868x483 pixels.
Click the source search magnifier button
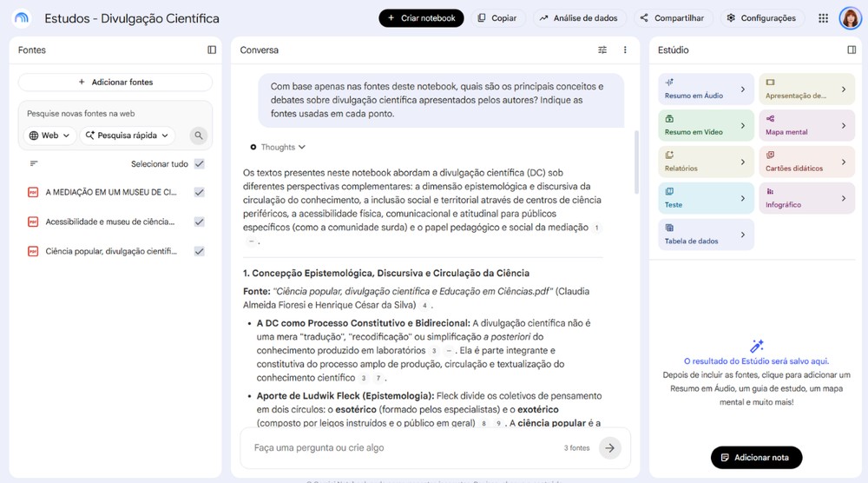click(198, 136)
